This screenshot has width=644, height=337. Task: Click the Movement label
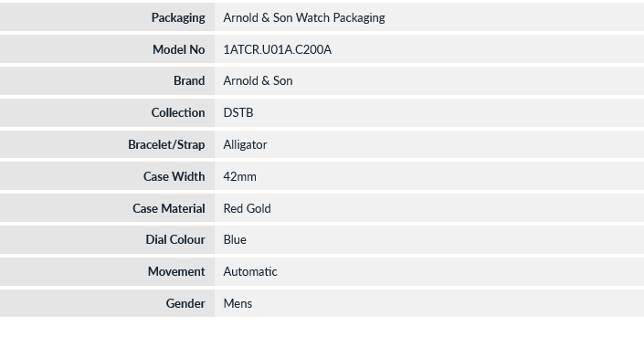[x=176, y=271]
